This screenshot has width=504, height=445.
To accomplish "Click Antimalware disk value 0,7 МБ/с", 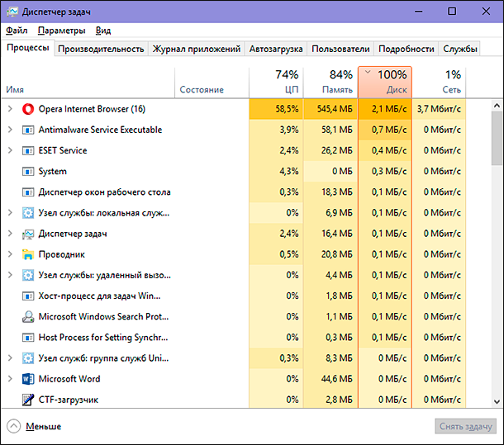I will click(389, 130).
